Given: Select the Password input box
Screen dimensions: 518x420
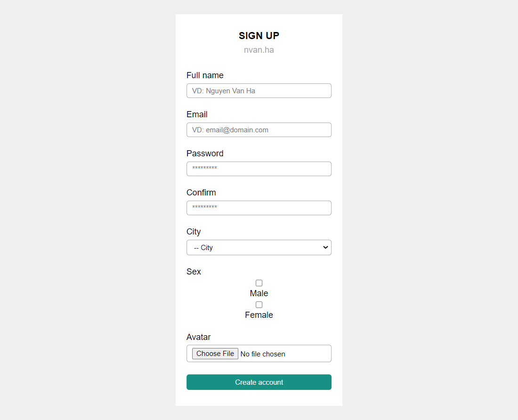Looking at the screenshot, I should [259, 169].
